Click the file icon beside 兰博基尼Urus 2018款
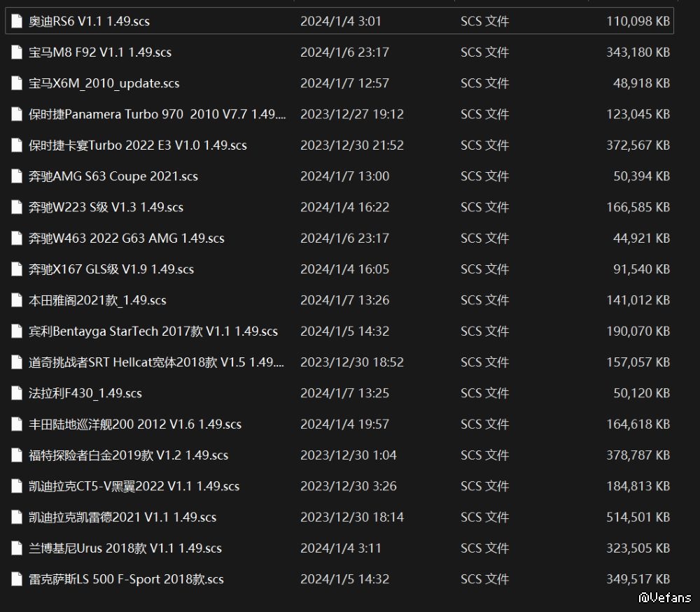Screen dimensions: 700x612 click(17, 548)
